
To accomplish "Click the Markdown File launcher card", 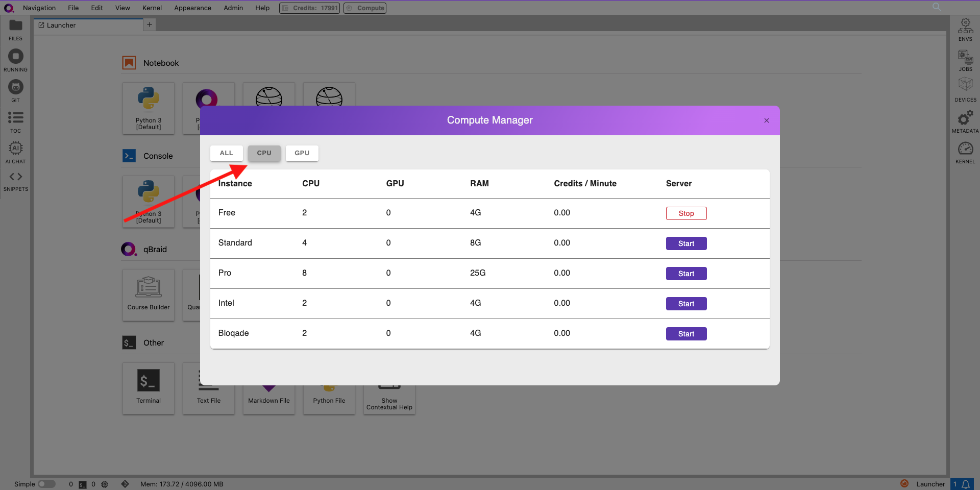I will (269, 400).
